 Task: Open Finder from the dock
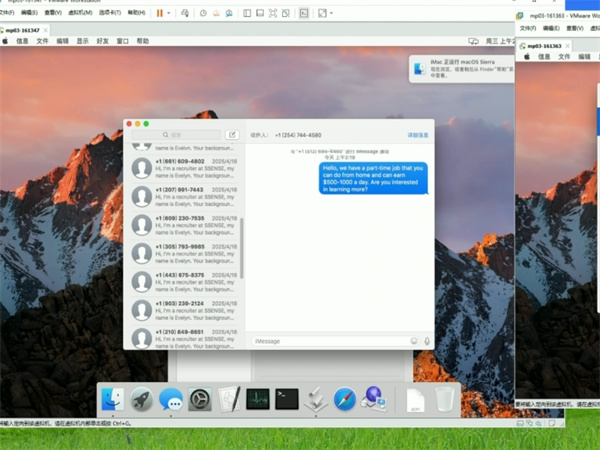[x=113, y=400]
